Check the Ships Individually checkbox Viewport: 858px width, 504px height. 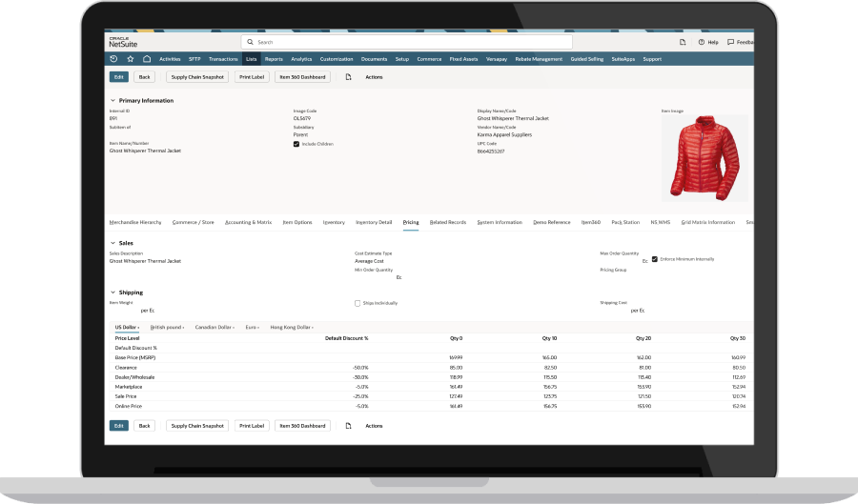coord(357,303)
